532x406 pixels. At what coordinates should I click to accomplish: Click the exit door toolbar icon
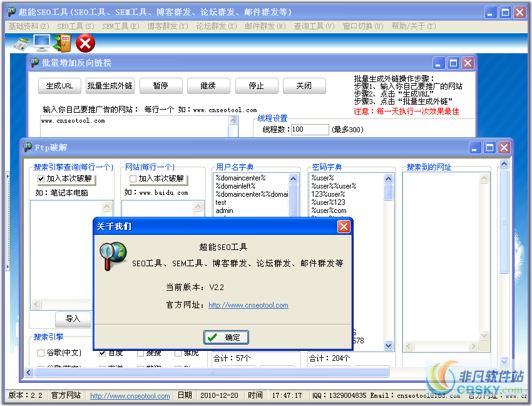[62, 43]
